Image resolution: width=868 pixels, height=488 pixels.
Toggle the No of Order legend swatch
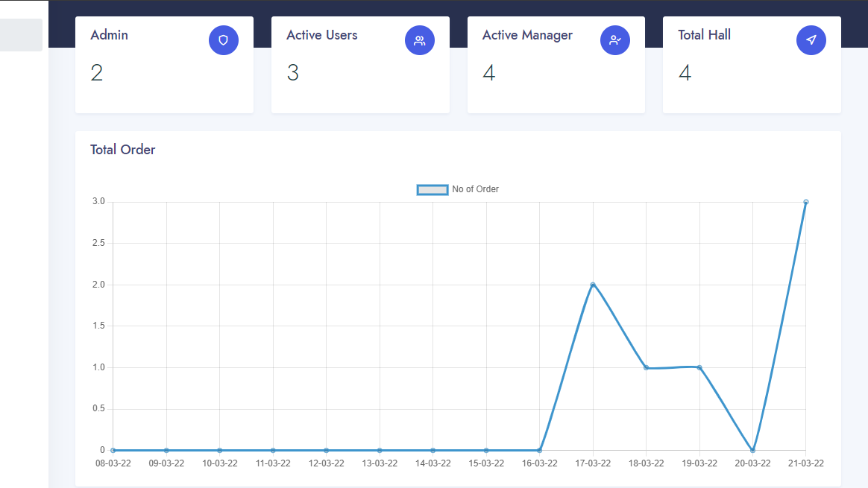[x=432, y=189]
